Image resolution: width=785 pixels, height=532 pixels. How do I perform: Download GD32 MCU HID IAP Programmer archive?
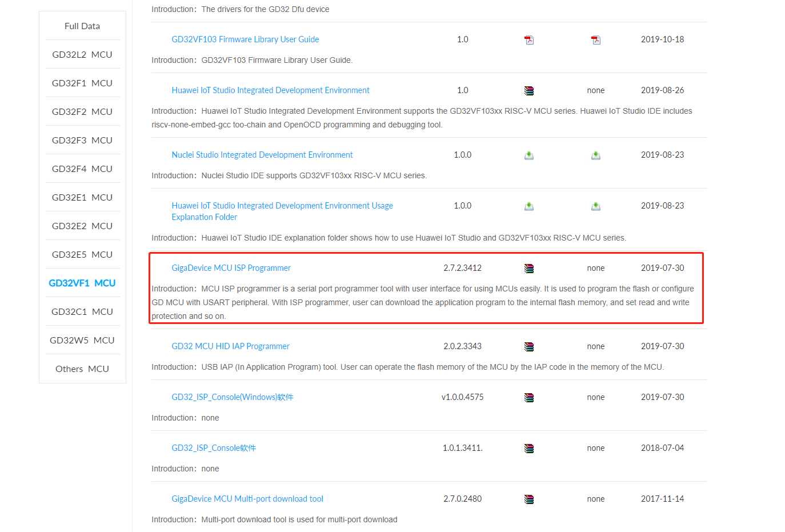[x=529, y=347]
